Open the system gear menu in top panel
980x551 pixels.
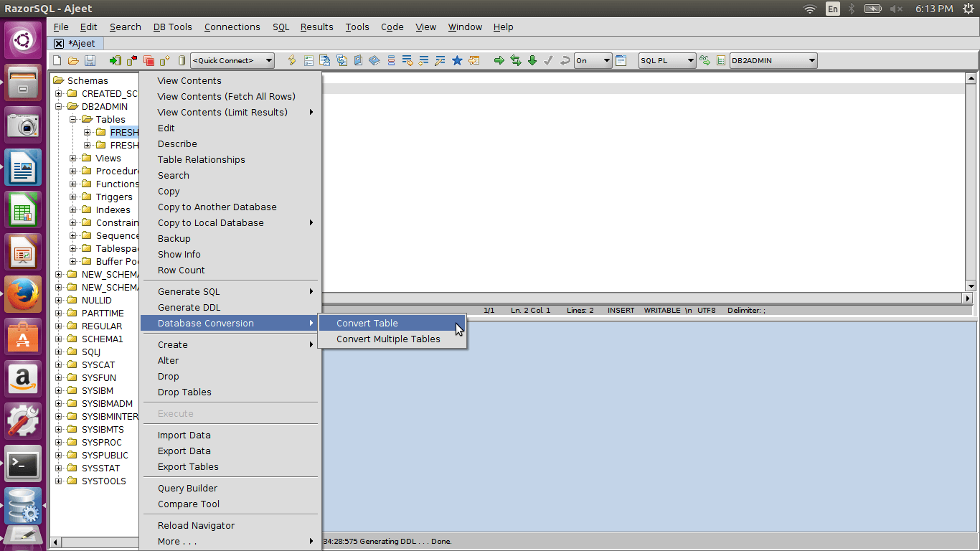coord(969,9)
